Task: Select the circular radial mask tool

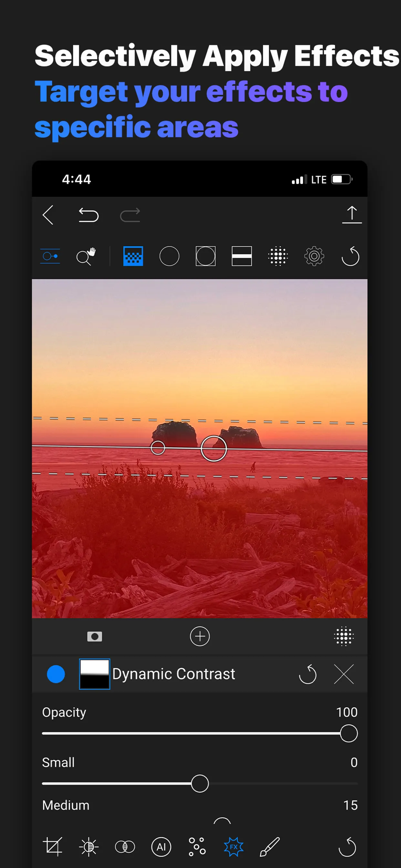Action: (x=169, y=256)
